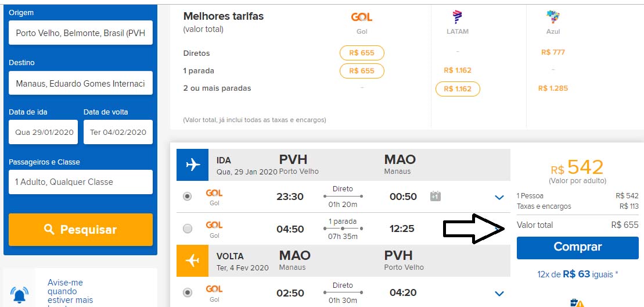Click the Comprar button
644x307 pixels.
point(577,247)
